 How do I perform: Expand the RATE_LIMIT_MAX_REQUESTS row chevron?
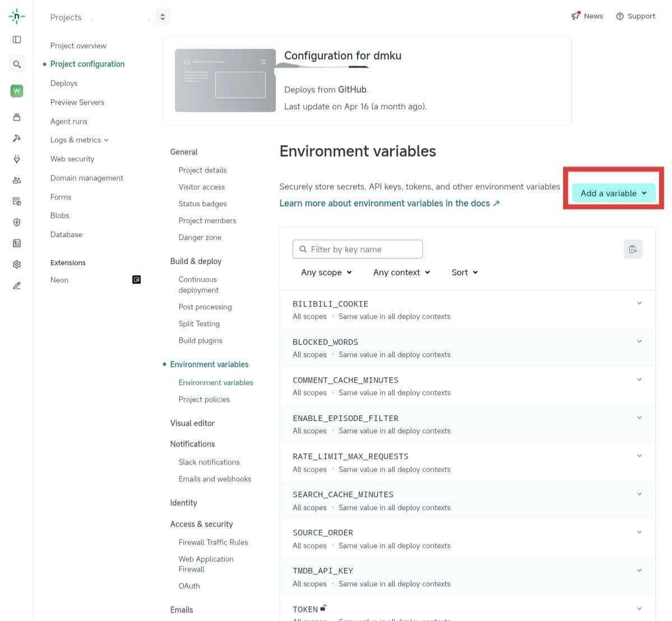click(x=639, y=456)
